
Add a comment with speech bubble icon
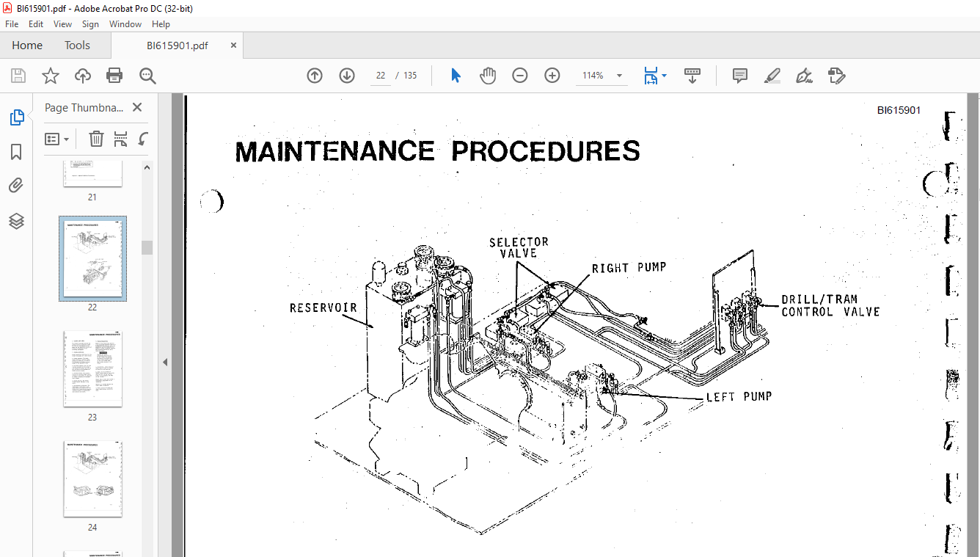740,76
